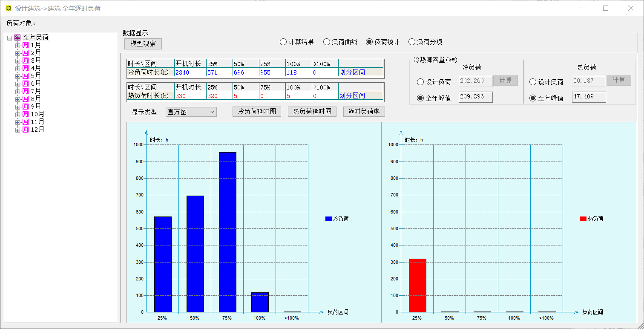Image resolution: width=644 pixels, height=329 pixels.
Task: Click the month icon next to 10月
Action: coord(26,114)
